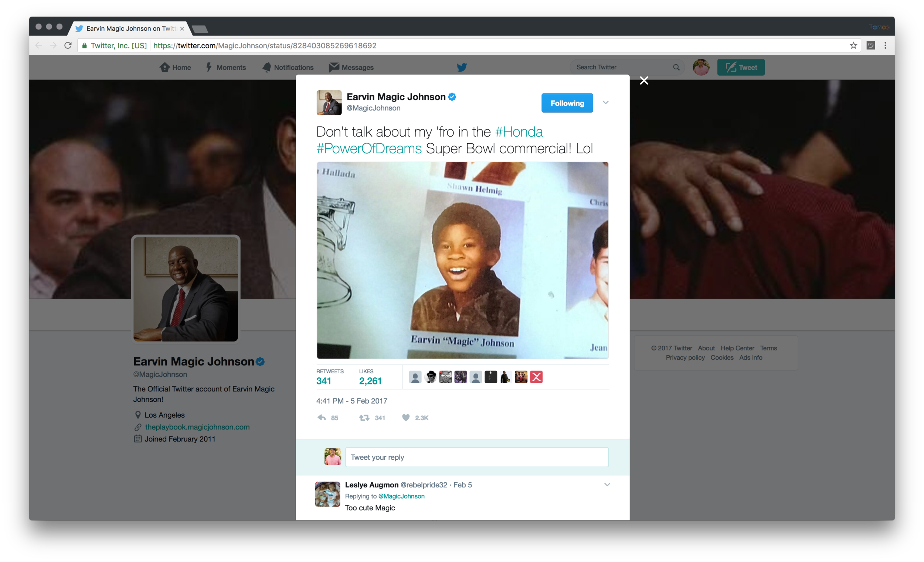The width and height of the screenshot is (924, 562).
Task: Click the reply arrow icon on the tweet
Action: [322, 417]
